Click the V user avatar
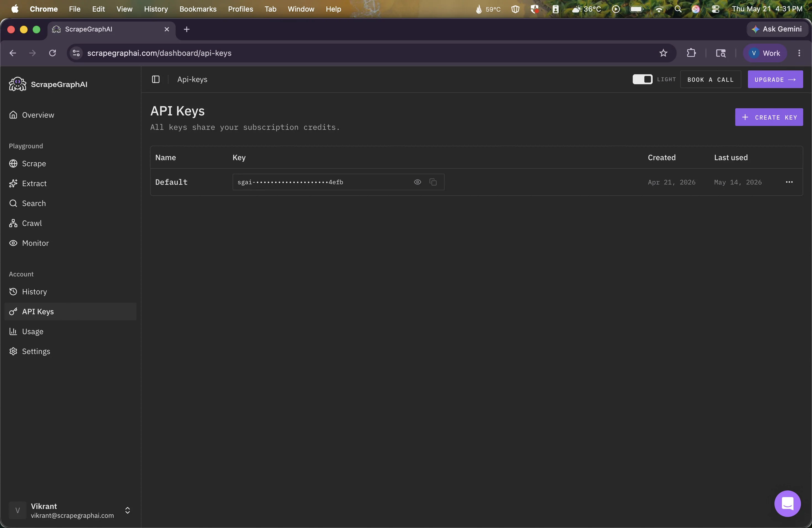 point(17,510)
